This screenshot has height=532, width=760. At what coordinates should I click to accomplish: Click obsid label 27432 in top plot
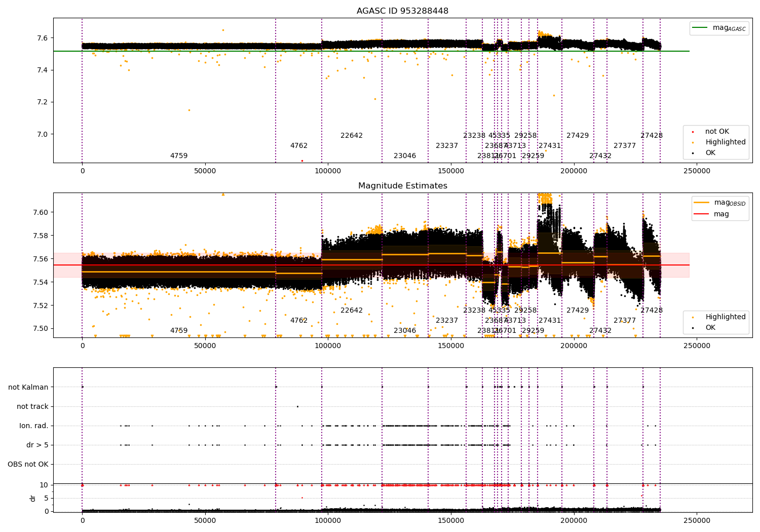point(600,156)
